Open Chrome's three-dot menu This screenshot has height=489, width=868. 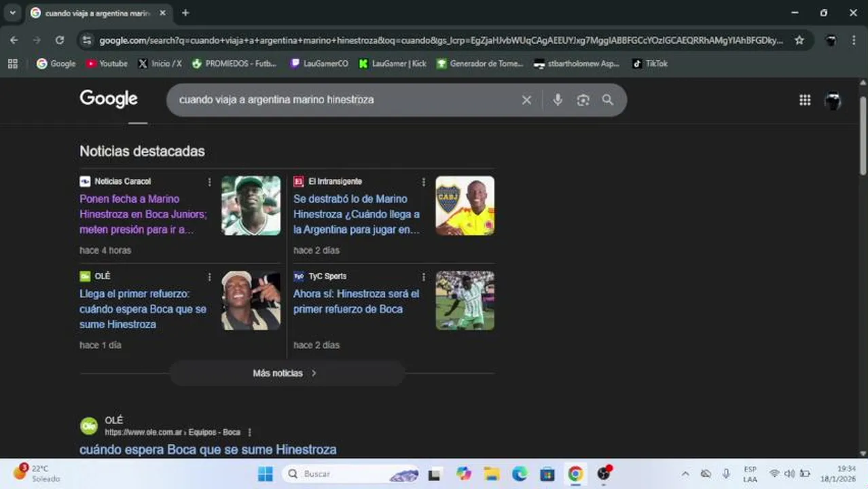(x=854, y=40)
